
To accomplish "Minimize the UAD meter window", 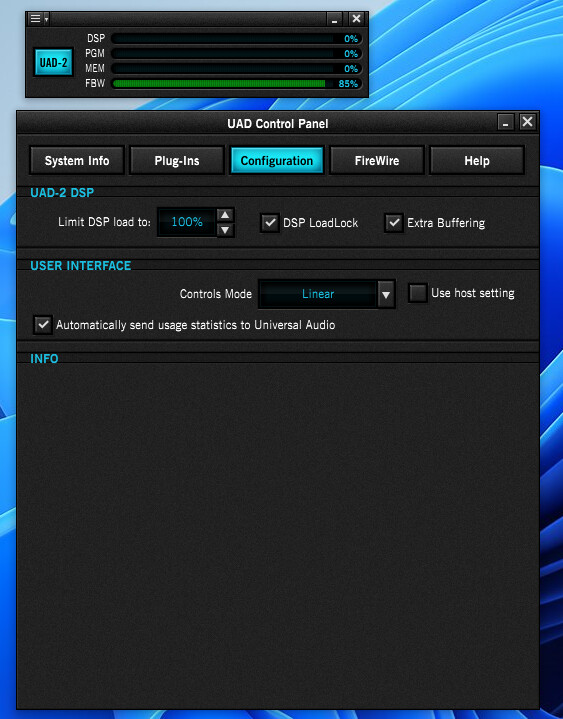I will 334,19.
